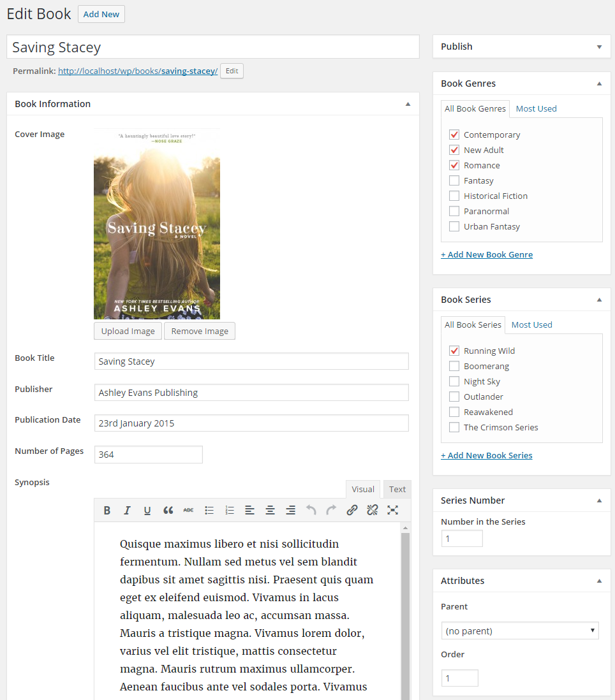Check the Night Sky series
The width and height of the screenshot is (615, 700).
tap(454, 381)
